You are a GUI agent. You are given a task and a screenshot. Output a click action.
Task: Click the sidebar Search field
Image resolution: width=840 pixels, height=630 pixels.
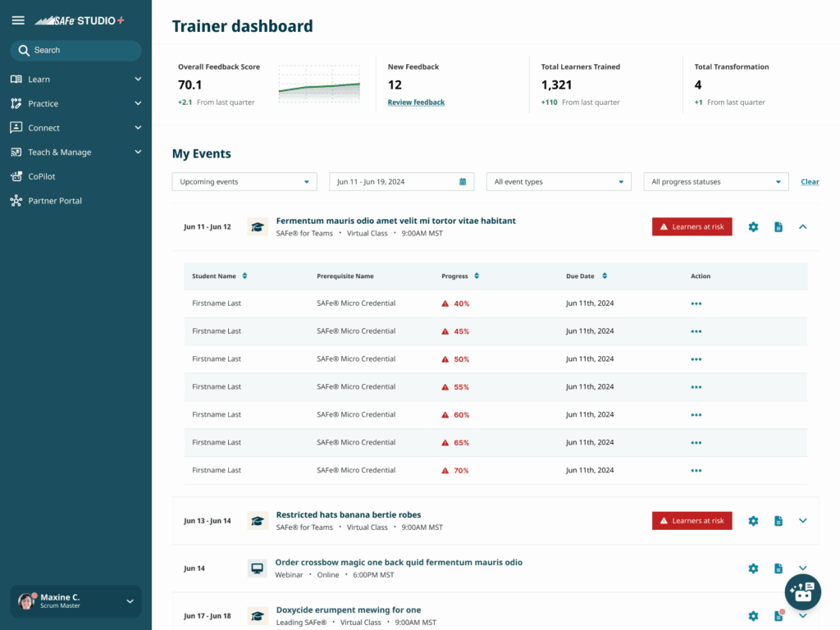[x=75, y=50]
